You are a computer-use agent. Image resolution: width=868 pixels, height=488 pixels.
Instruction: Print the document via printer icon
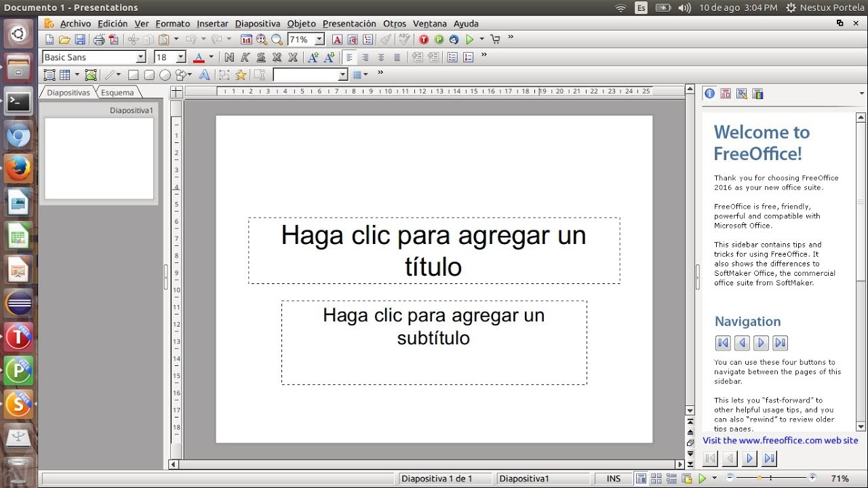point(99,39)
